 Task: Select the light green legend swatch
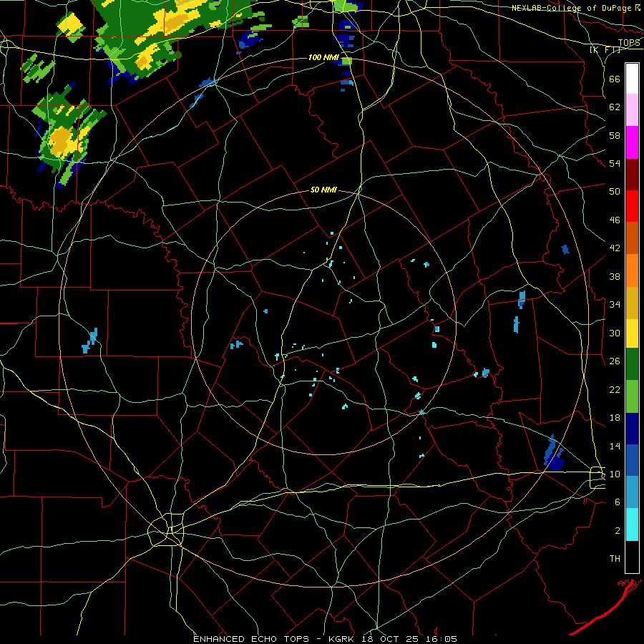(x=632, y=396)
